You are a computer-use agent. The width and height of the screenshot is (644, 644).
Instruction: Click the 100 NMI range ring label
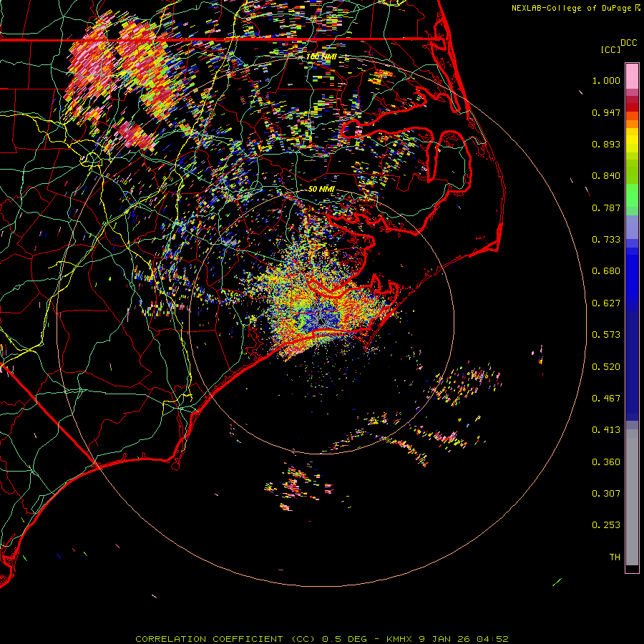[x=321, y=57]
